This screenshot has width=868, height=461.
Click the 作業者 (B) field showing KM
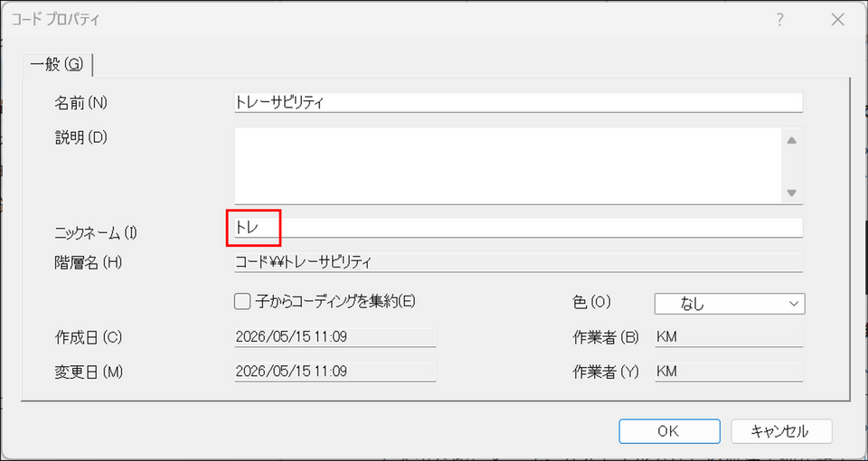(x=729, y=337)
